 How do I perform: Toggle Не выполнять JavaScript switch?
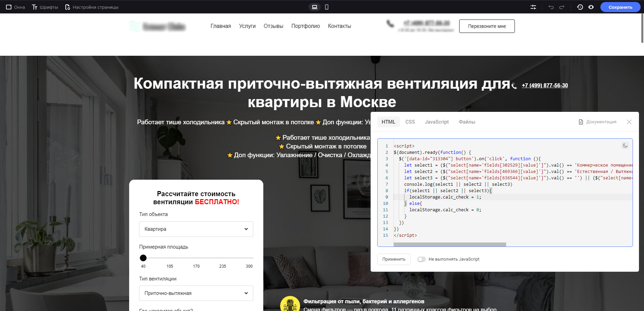pos(422,259)
